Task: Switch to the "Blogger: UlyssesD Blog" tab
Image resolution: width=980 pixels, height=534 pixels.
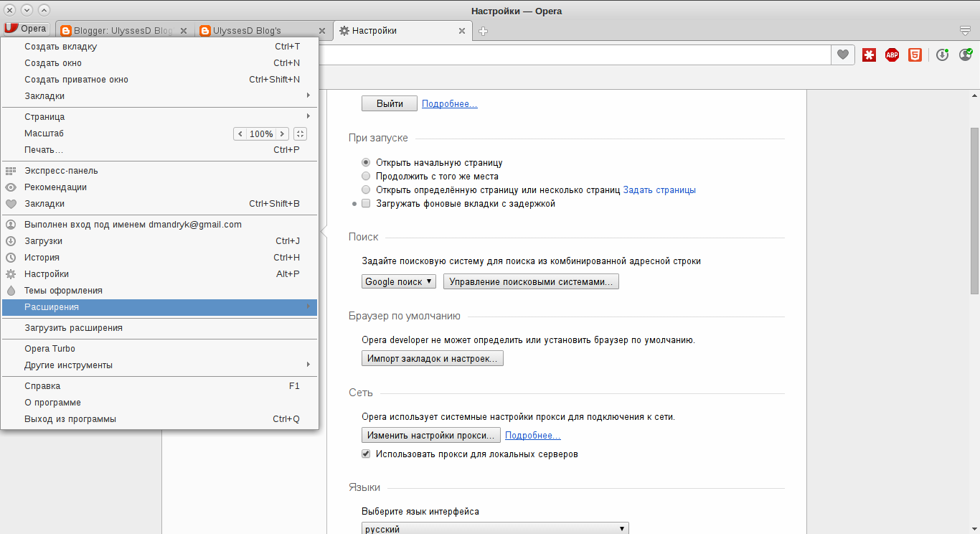Action: click(118, 31)
